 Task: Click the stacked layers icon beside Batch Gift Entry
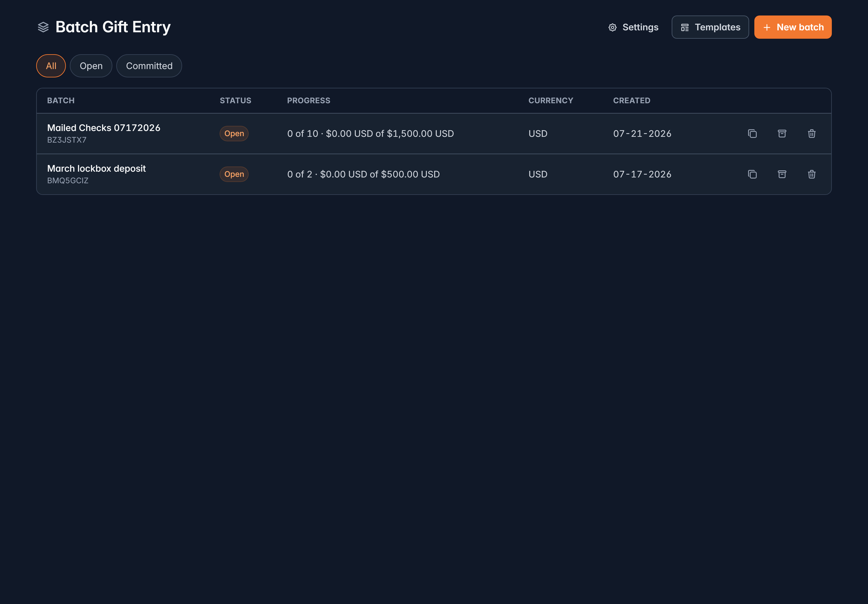pos(43,27)
